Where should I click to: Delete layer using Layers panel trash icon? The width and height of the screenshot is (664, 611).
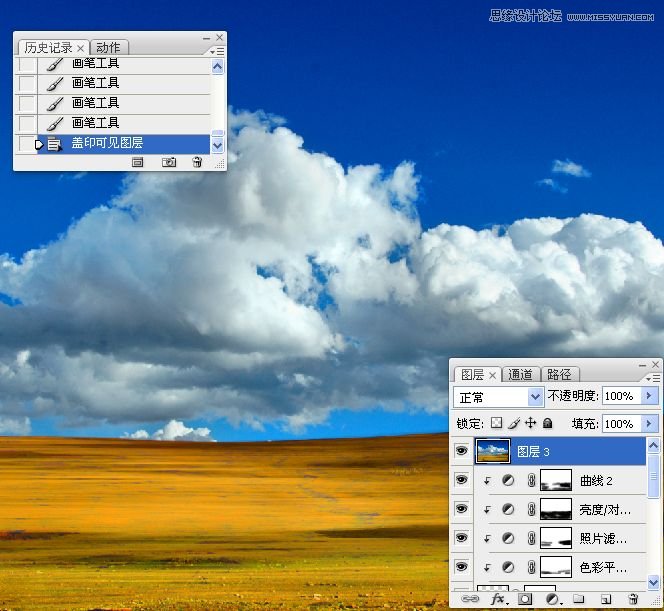click(x=633, y=599)
